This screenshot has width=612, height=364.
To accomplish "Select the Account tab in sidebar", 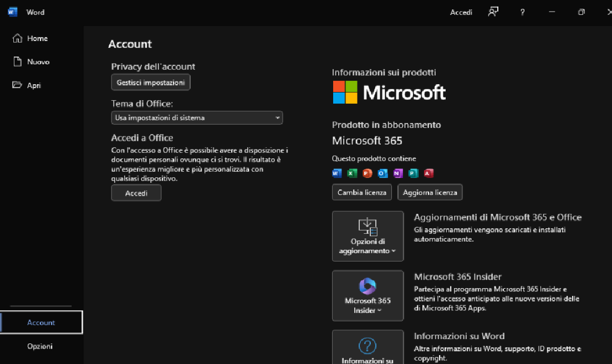I will point(42,322).
